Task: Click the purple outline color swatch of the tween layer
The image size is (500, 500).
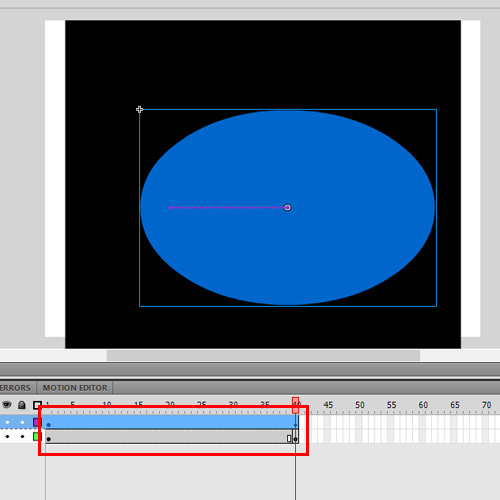Action: 36,422
